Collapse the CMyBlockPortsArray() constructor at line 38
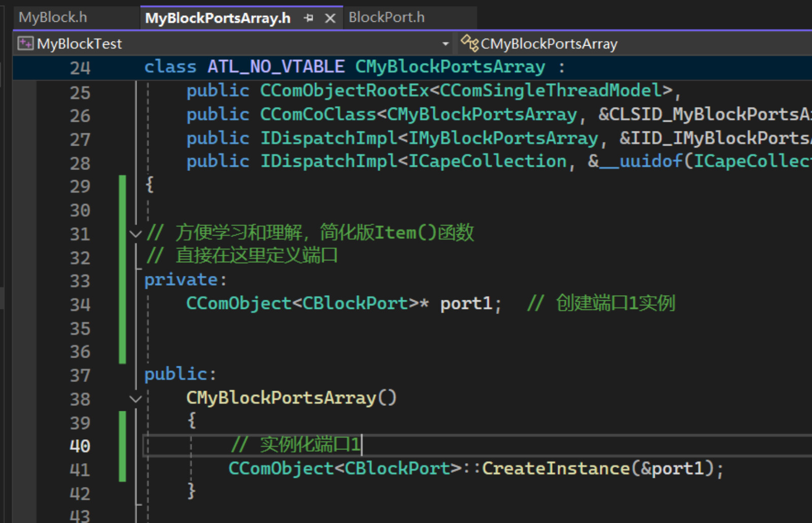Image resolution: width=812 pixels, height=523 pixels. [136, 399]
